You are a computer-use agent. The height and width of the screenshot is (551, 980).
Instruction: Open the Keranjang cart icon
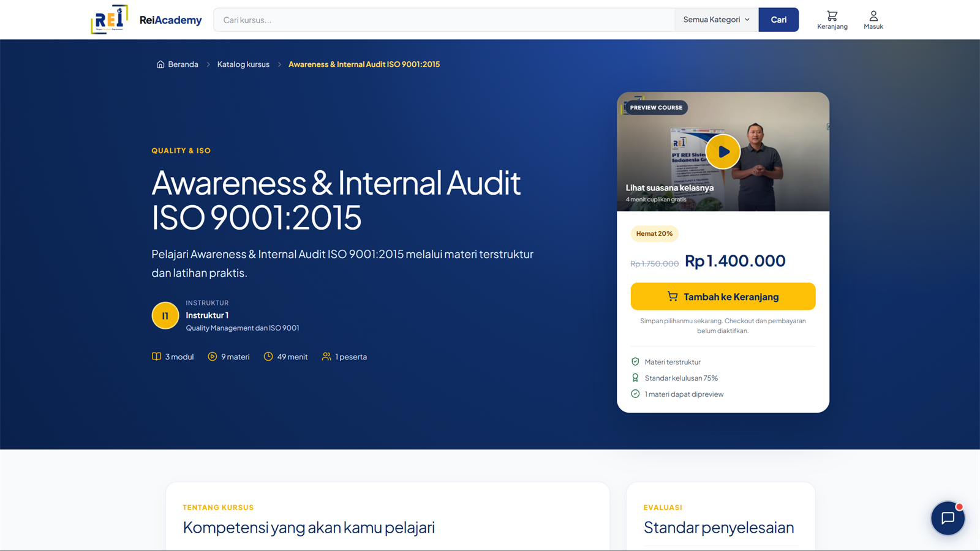click(x=832, y=16)
